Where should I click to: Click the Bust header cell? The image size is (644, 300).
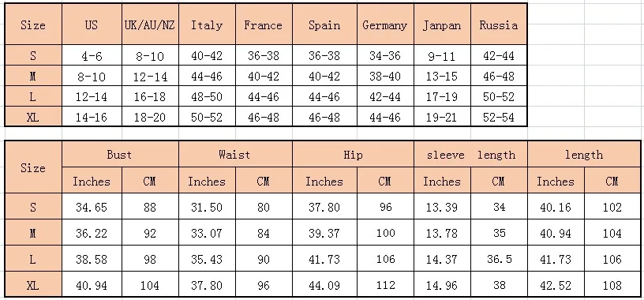click(x=120, y=155)
